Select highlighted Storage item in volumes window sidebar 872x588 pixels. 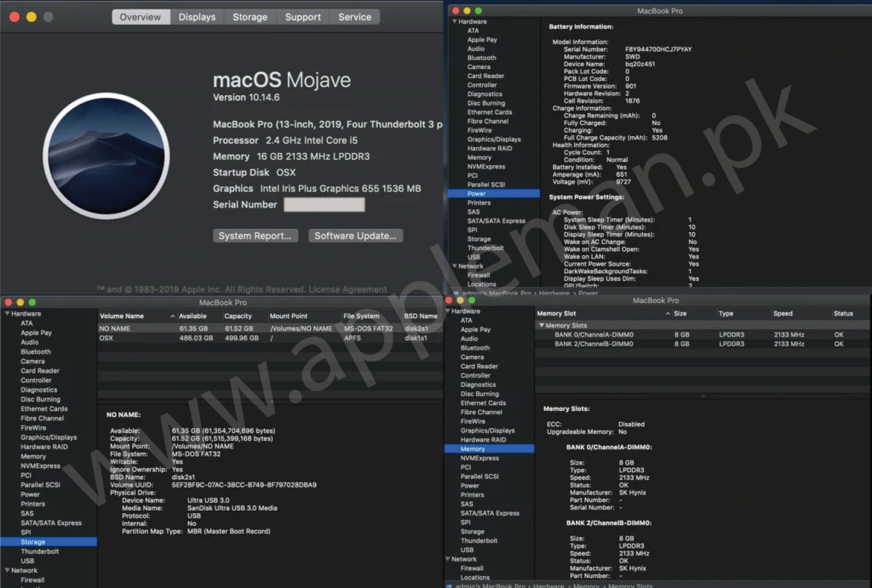click(x=48, y=542)
